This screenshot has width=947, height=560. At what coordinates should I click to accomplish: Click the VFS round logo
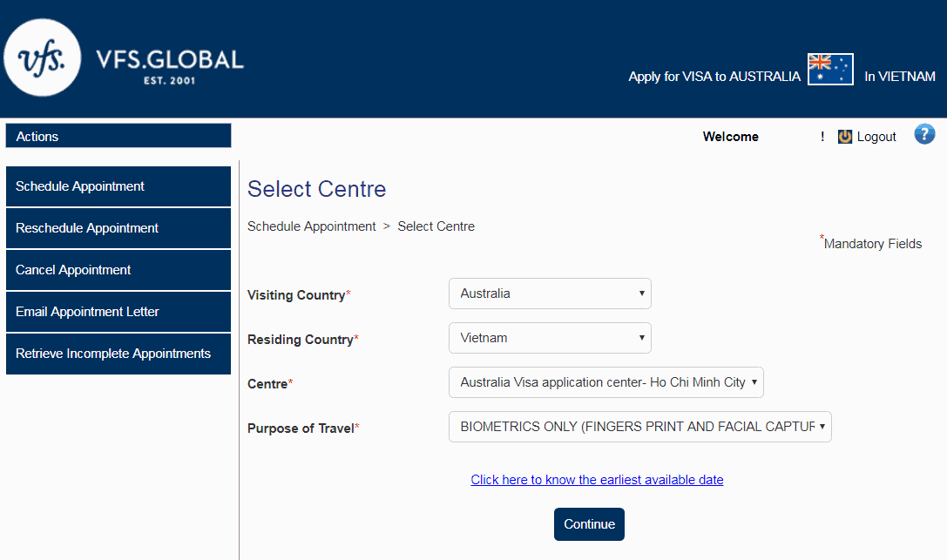pyautogui.click(x=43, y=57)
